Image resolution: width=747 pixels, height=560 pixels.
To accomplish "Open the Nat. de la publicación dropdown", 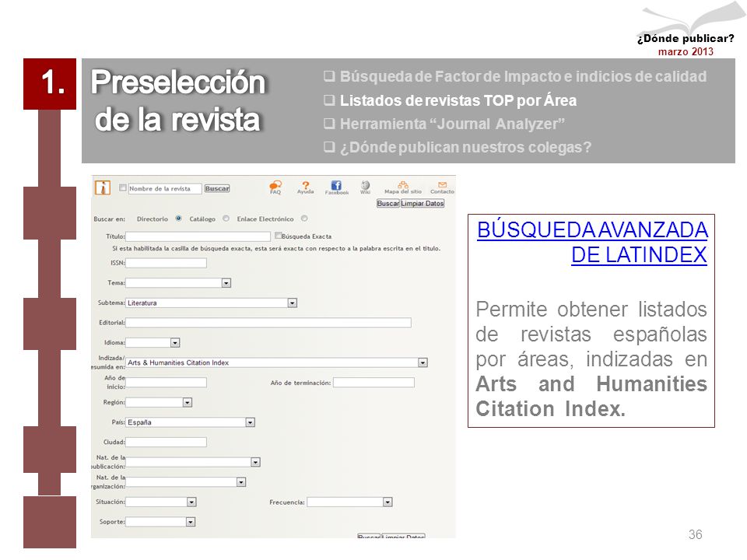I will pos(255,462).
